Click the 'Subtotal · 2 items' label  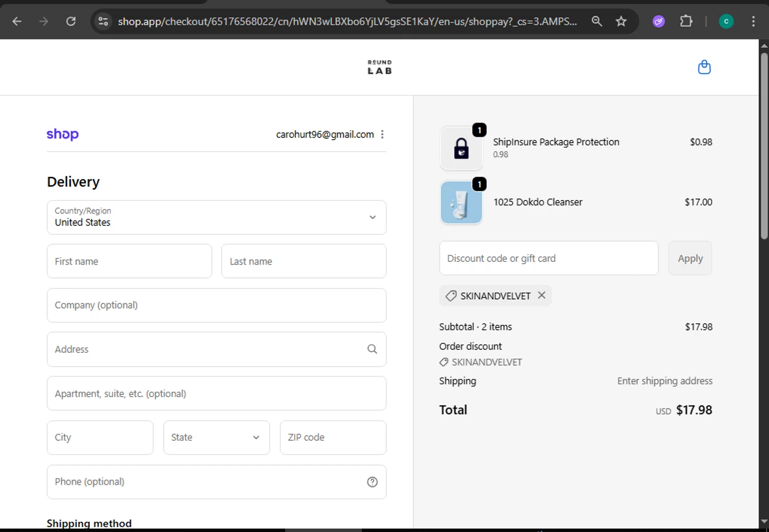click(475, 326)
